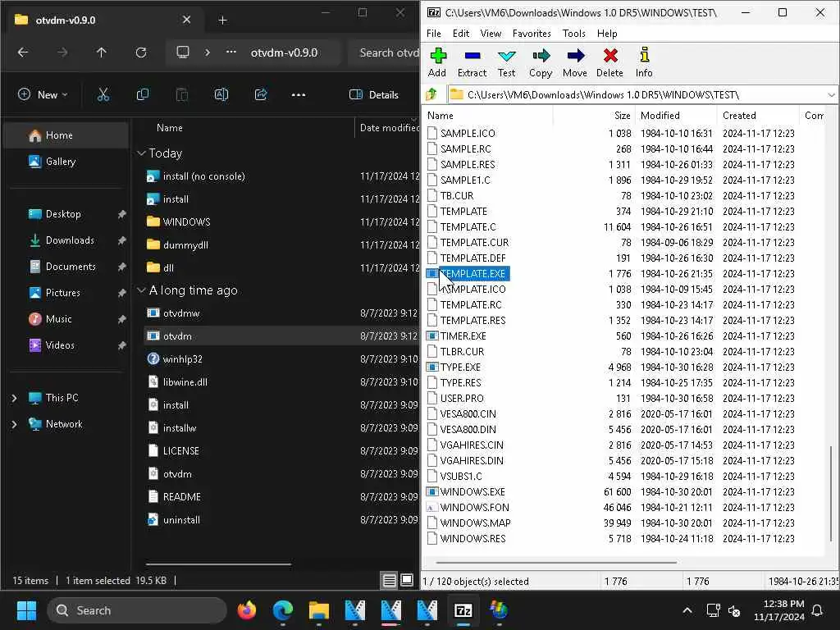
Task: Click the Test icon in 7-Zip
Action: point(506,62)
